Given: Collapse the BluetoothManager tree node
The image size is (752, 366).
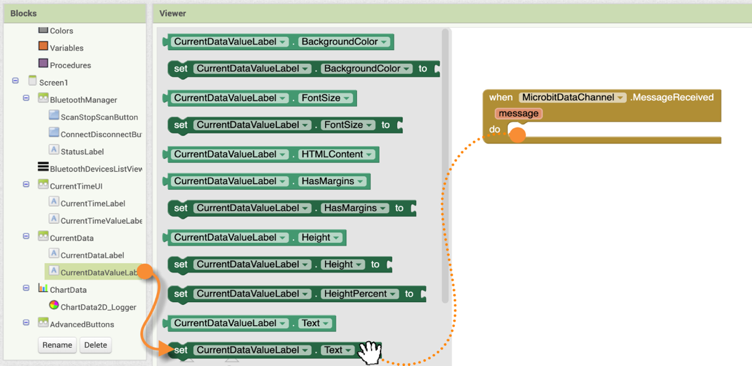Looking at the screenshot, I should pyautogui.click(x=26, y=99).
